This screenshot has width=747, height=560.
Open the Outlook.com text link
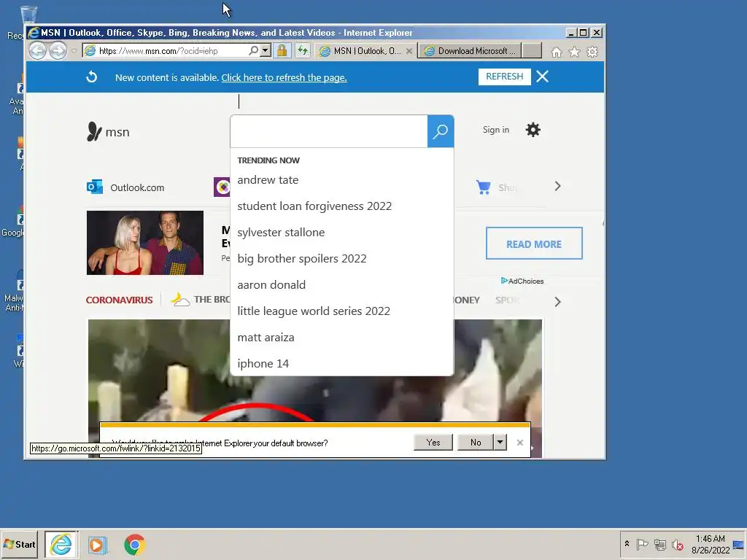point(137,187)
